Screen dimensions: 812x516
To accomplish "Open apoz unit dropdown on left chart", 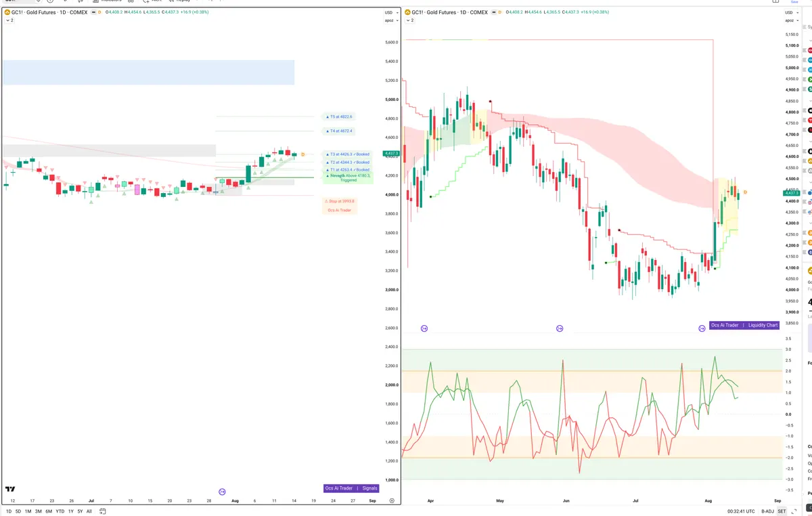I will (390, 20).
